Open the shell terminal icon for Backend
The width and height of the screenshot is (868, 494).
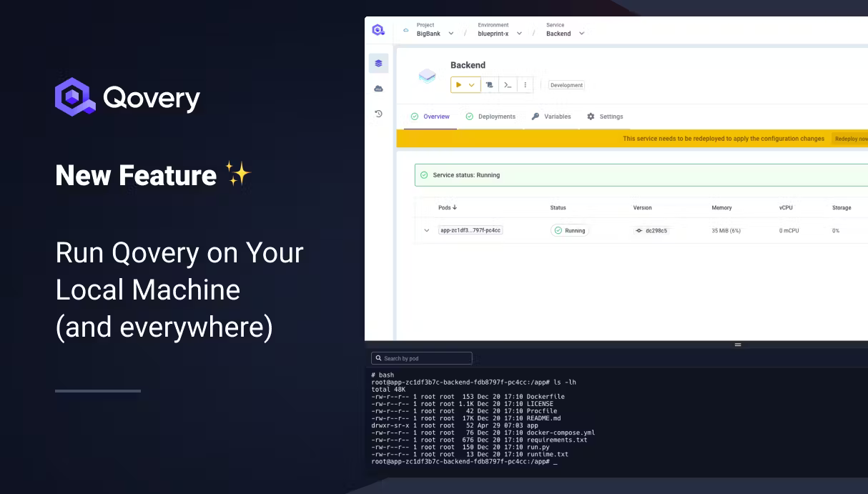507,84
